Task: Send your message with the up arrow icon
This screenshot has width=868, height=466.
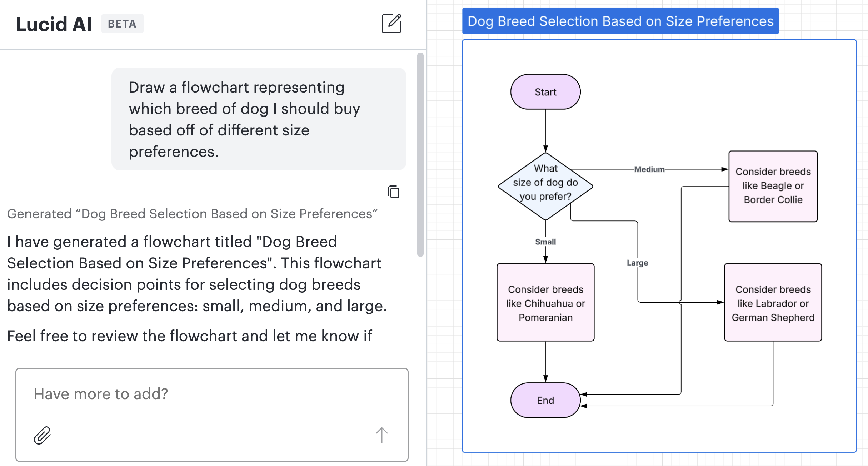Action: point(381,435)
